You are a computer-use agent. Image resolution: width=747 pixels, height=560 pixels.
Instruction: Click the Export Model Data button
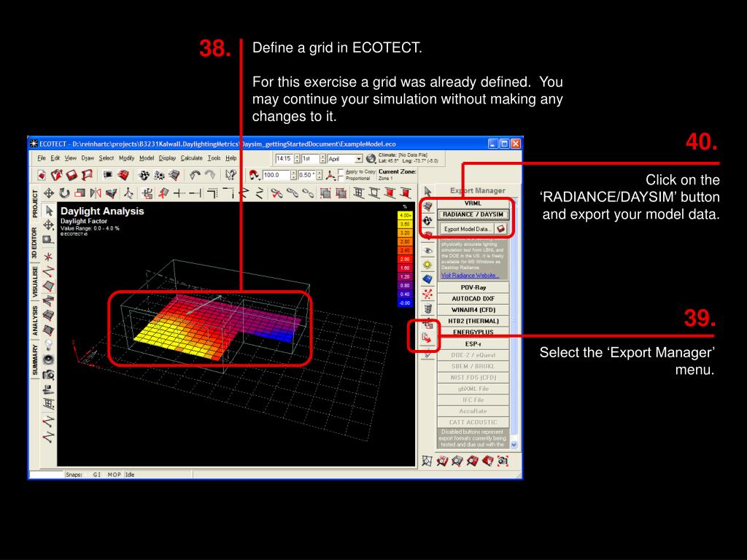point(467,229)
